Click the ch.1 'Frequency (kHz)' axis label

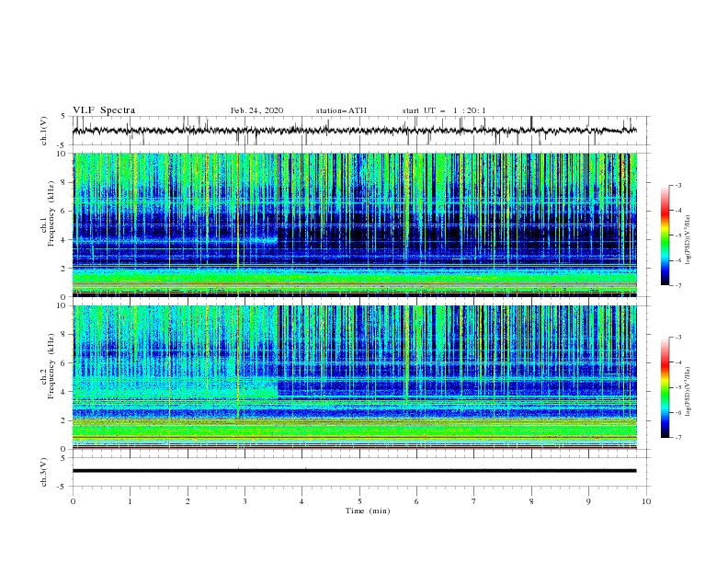tap(51, 214)
